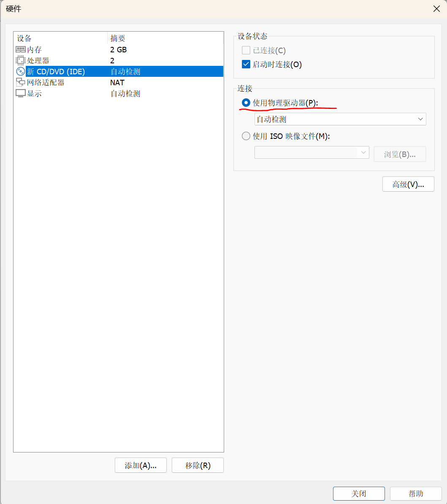Select 使用物理驱动器(P) radio button
The image size is (447, 504).
(246, 103)
